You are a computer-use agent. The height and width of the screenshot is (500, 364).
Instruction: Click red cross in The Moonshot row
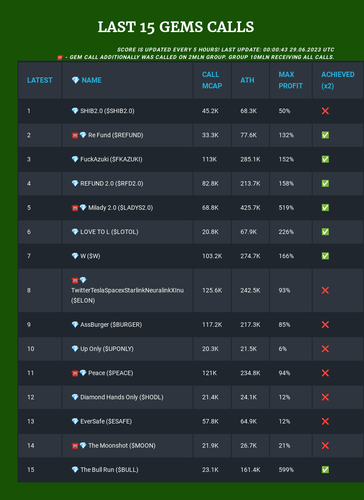[325, 446]
